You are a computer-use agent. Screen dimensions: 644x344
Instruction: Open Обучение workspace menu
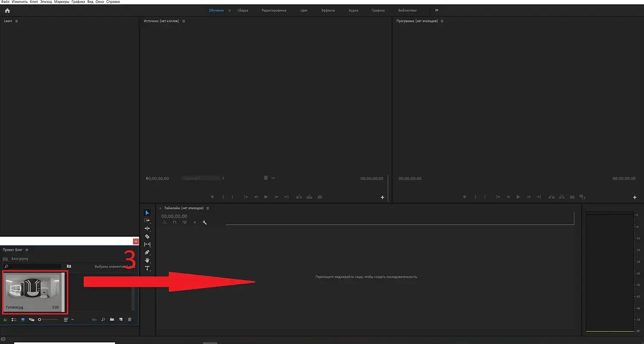229,10
